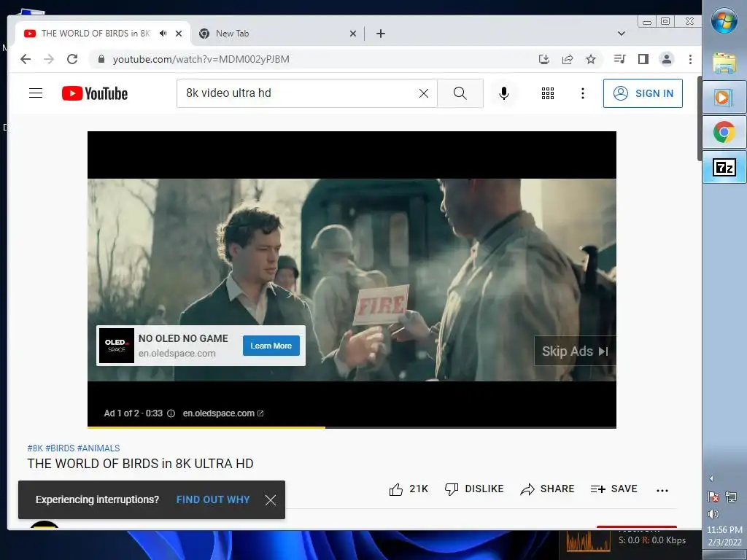This screenshot has height=560, width=747.
Task: Open the network tray icon
Action: point(731,497)
